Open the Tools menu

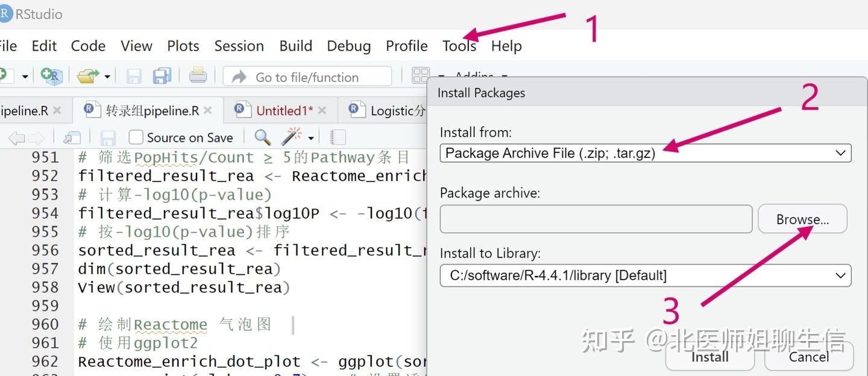[459, 46]
